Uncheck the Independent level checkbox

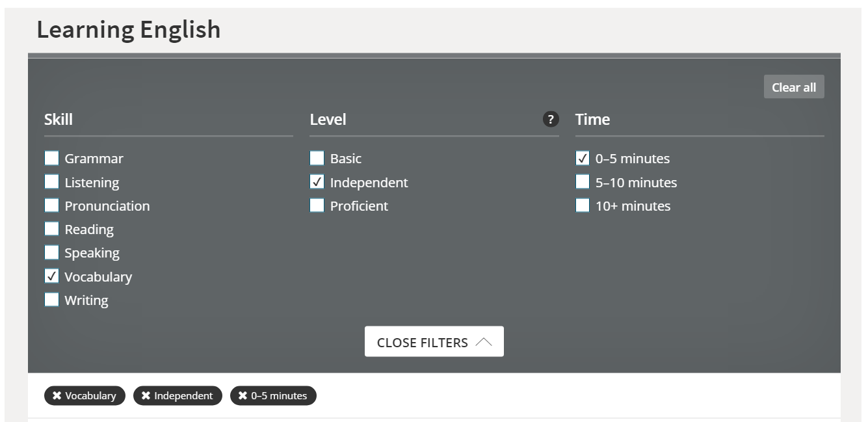pyautogui.click(x=317, y=182)
